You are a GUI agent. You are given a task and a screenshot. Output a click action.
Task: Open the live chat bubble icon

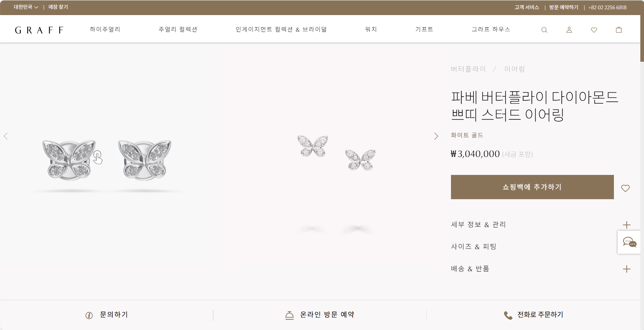[629, 242]
